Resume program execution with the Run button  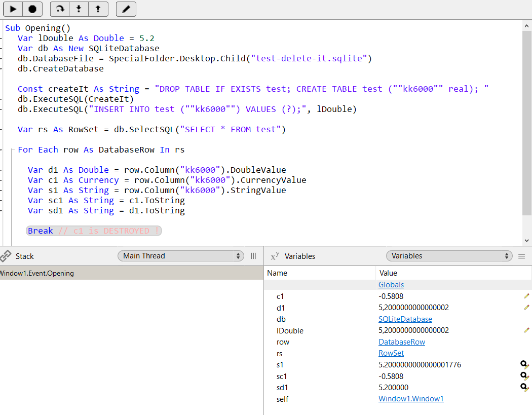pyautogui.click(x=12, y=9)
